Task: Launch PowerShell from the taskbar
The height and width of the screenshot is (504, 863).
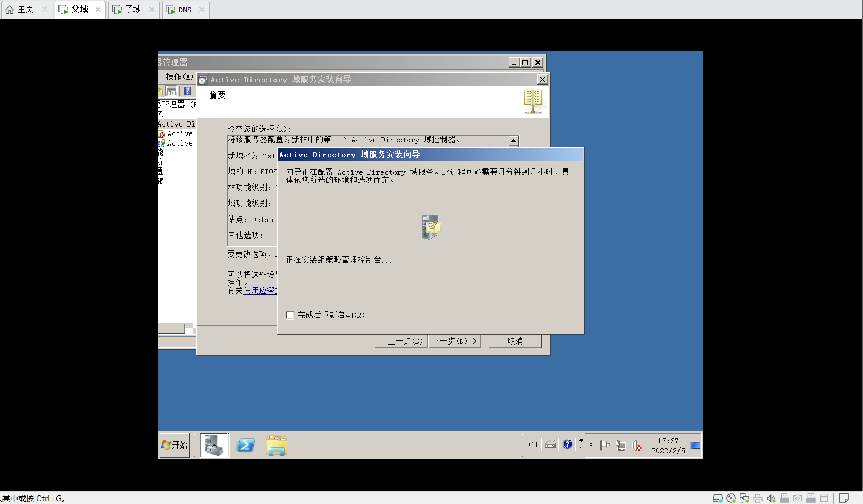Action: coord(246,446)
